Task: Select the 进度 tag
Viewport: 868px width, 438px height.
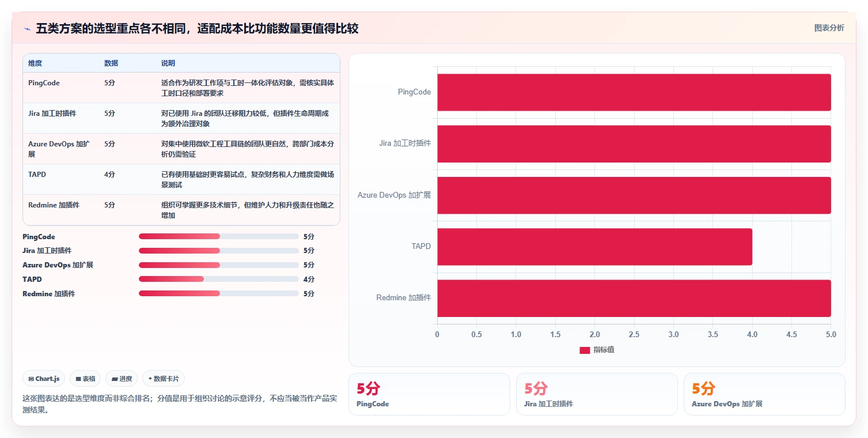Action: coord(122,379)
